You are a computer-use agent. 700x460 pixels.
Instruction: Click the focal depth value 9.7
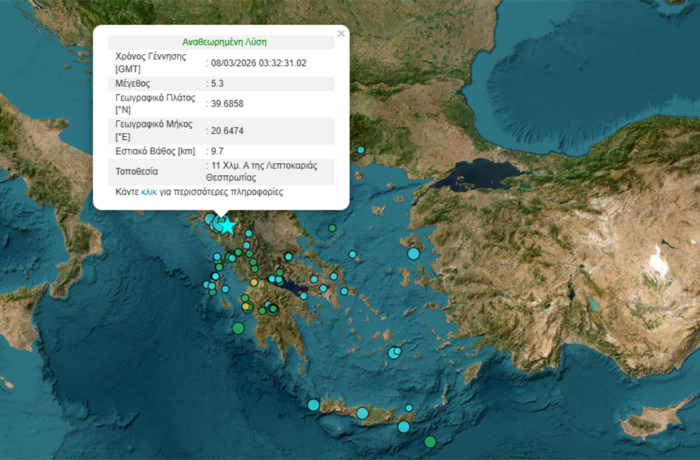(x=216, y=151)
